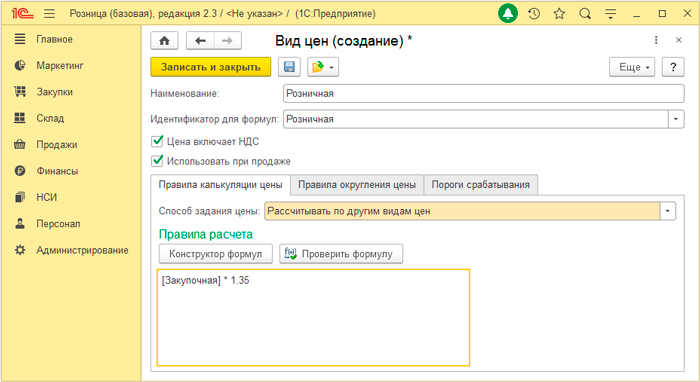700x382 pixels.
Task: Click Записать и закрыть button
Action: click(211, 67)
